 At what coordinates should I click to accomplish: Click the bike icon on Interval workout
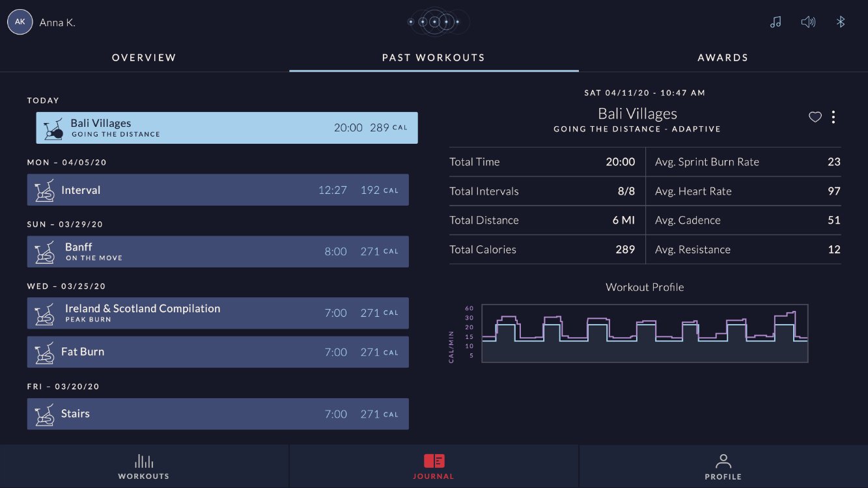44,191
